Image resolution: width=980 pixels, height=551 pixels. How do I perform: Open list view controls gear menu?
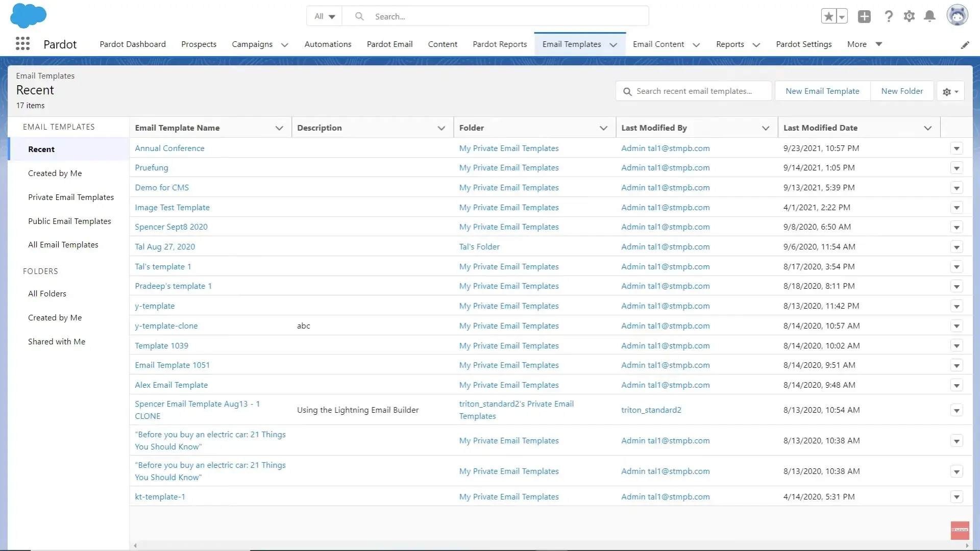pos(950,91)
